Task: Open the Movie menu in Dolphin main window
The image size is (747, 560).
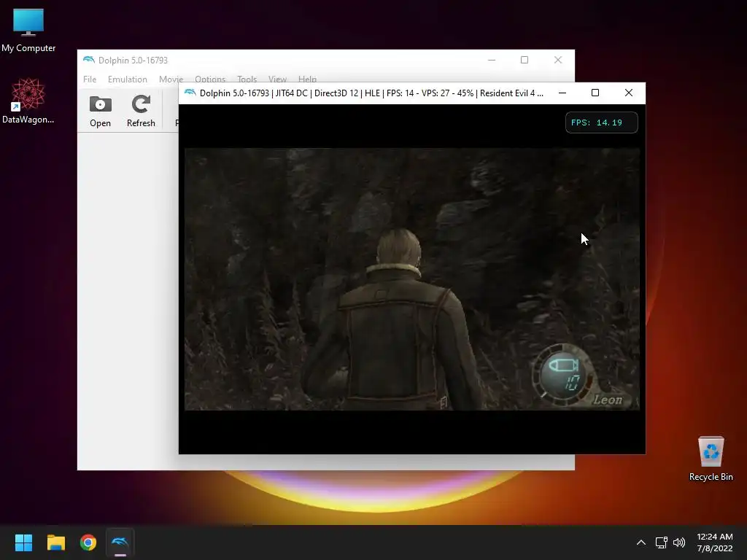Action: pyautogui.click(x=171, y=79)
